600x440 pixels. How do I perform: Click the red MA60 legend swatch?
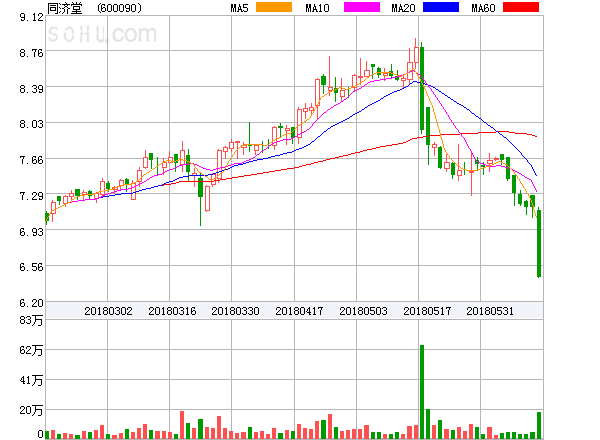pyautogui.click(x=521, y=7)
